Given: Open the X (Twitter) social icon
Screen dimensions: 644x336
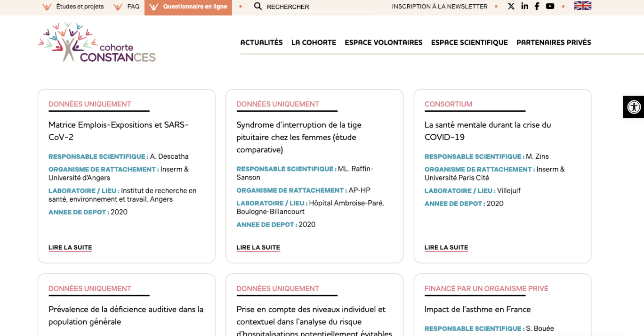Looking at the screenshot, I should tap(511, 6).
